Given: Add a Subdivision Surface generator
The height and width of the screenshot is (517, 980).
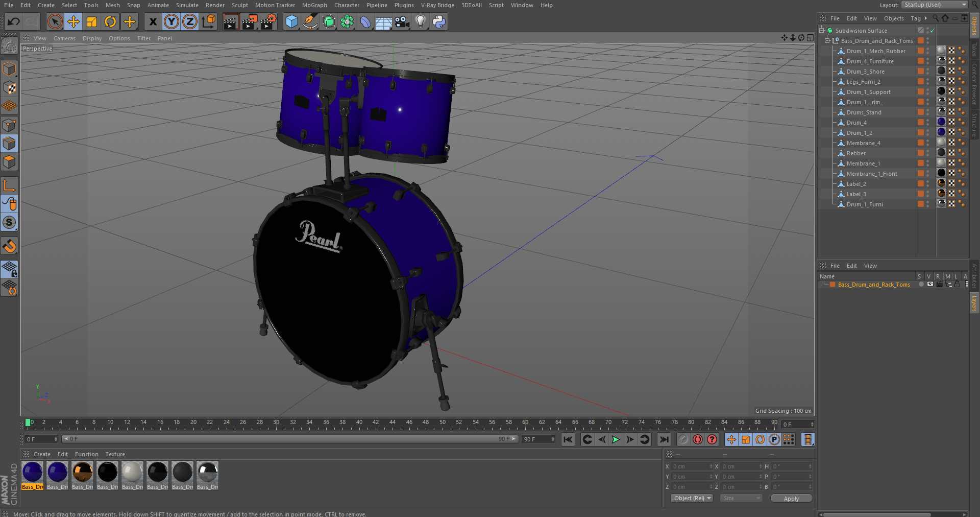Looking at the screenshot, I should [329, 21].
